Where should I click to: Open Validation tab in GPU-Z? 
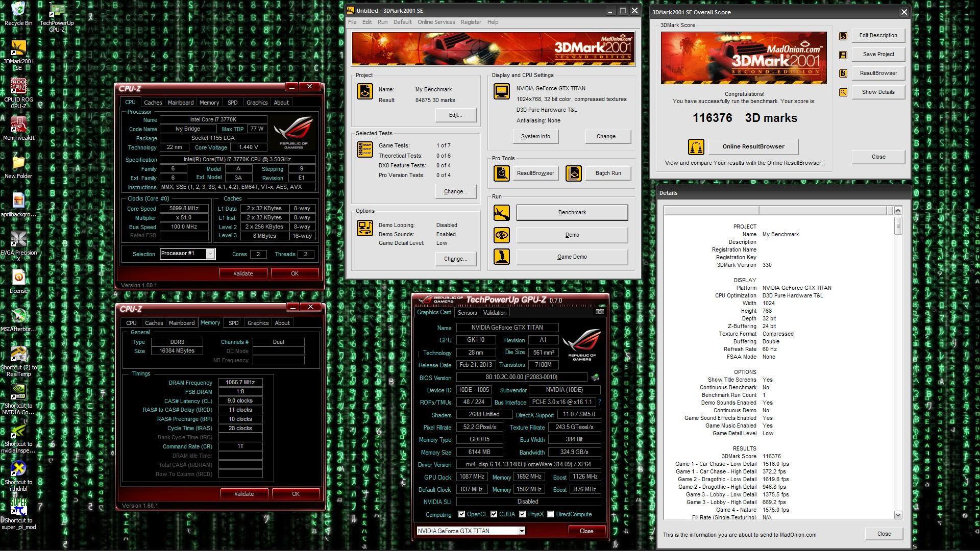point(495,313)
